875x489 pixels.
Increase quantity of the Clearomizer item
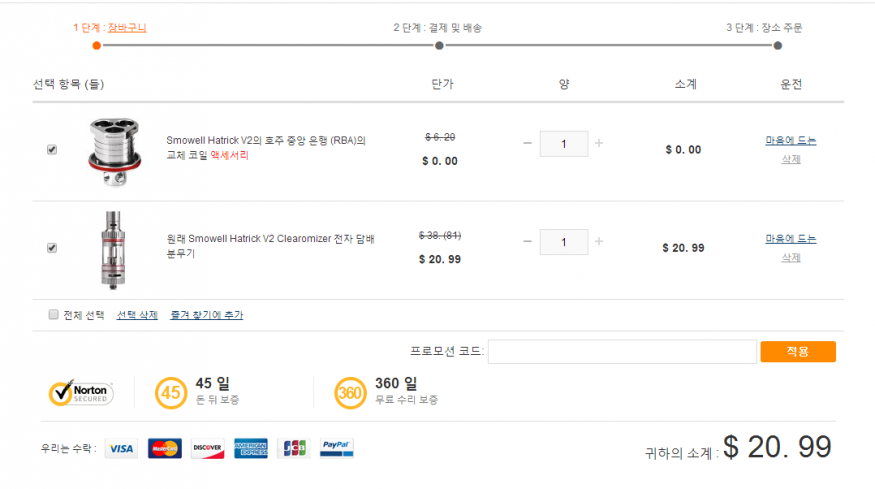point(599,242)
